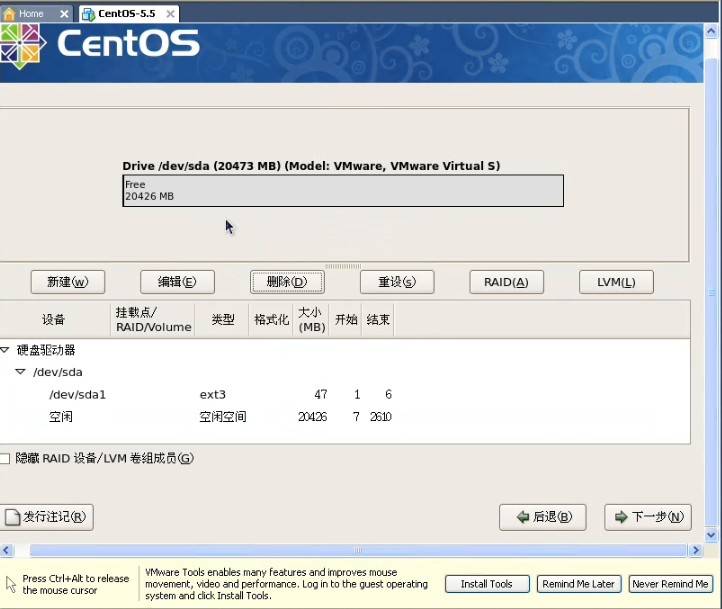Click the 空闲空间 type cell
The height and width of the screenshot is (609, 722).
[223, 417]
